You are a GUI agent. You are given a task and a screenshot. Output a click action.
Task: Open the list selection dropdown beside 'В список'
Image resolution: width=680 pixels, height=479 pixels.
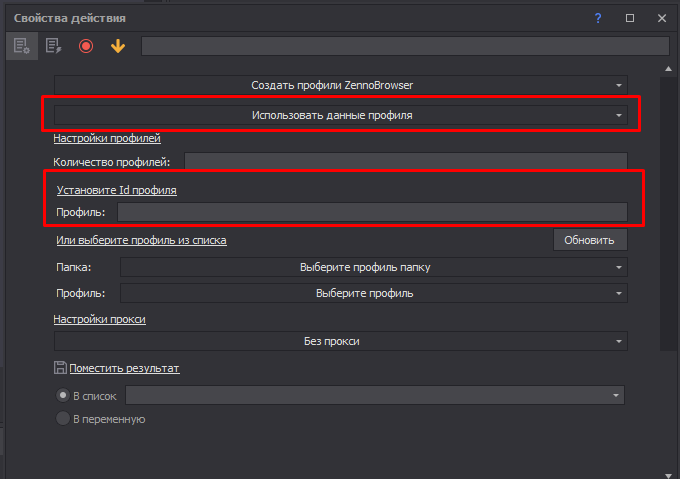pos(374,396)
